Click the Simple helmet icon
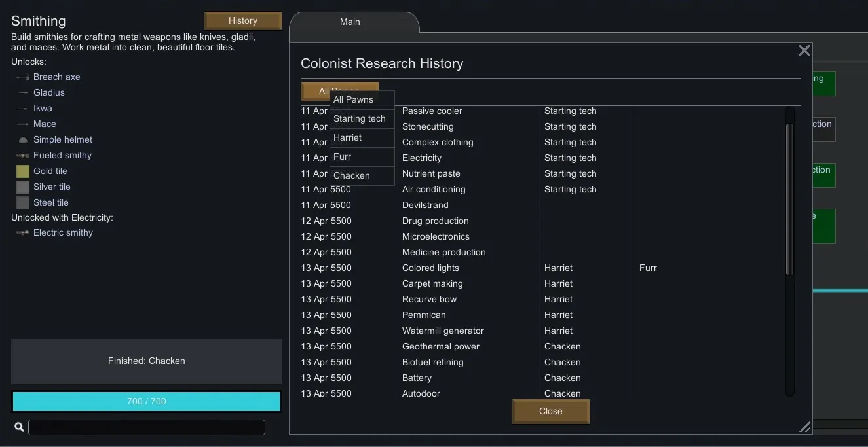Viewport: 868px width, 447px height. (x=23, y=140)
